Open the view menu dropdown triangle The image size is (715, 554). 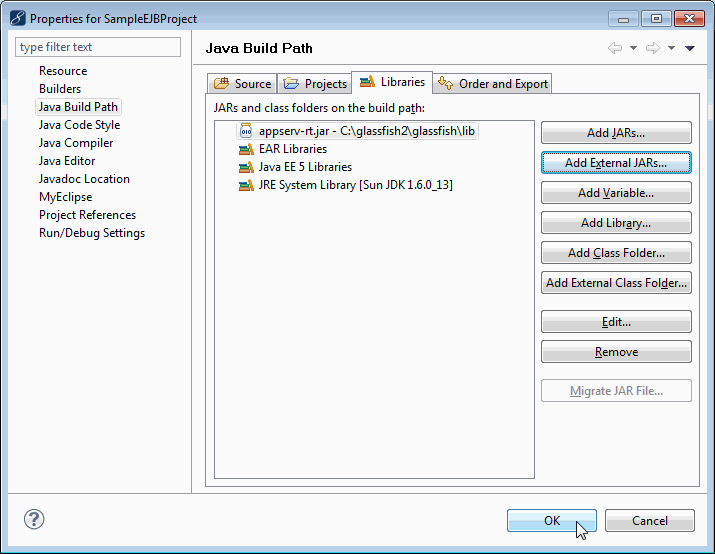tap(690, 48)
